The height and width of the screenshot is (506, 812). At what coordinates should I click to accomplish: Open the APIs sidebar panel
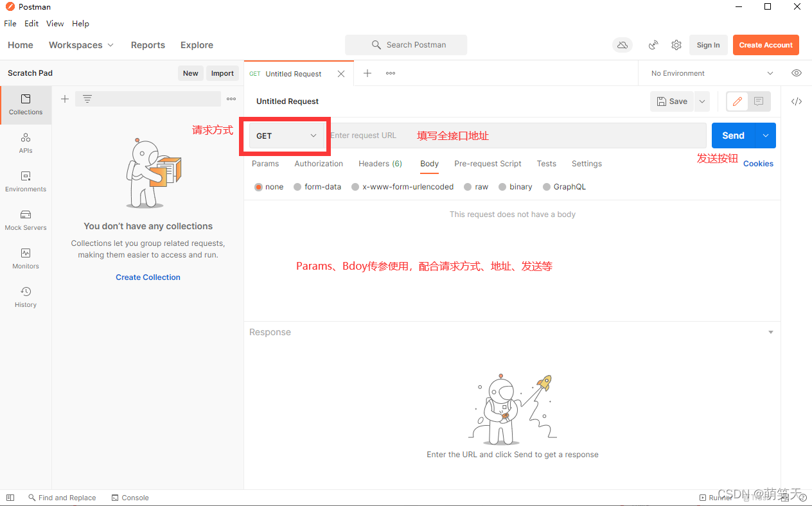click(x=26, y=144)
